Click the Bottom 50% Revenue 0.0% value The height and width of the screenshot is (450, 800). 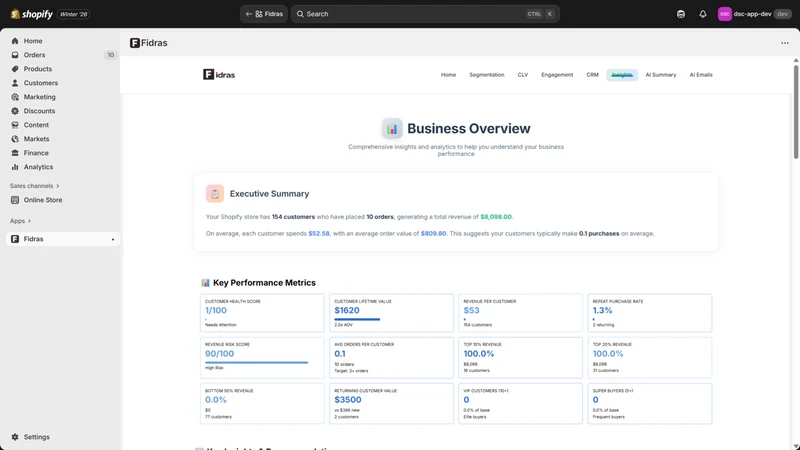(216, 399)
